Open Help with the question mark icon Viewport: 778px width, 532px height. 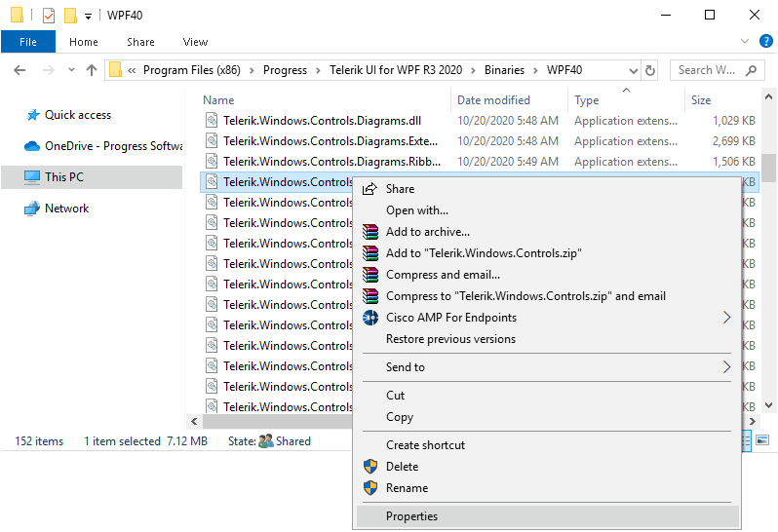tap(765, 41)
